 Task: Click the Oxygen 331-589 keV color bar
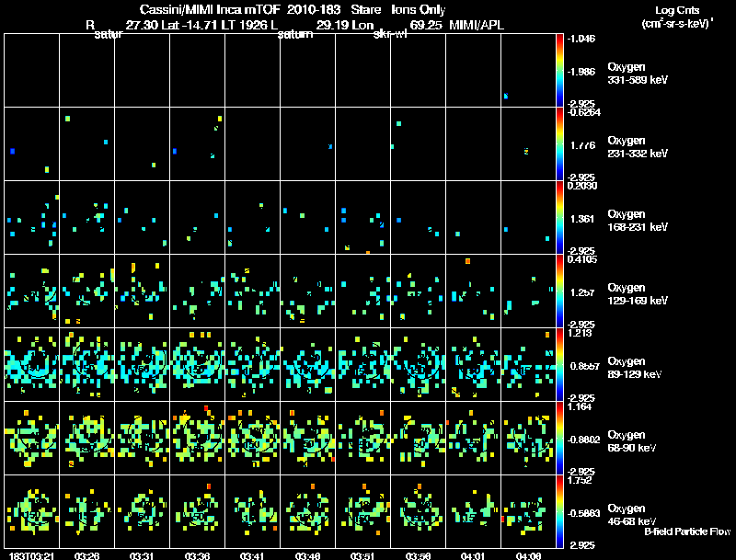560,70
